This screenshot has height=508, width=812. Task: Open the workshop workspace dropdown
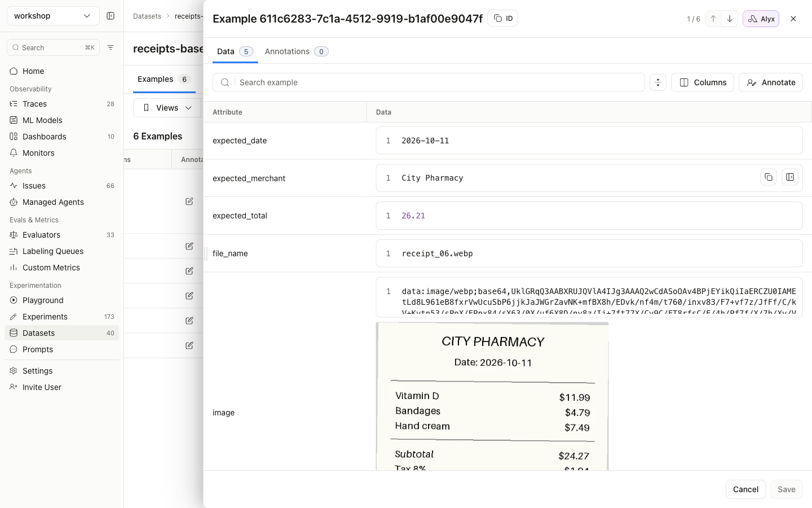pos(53,16)
